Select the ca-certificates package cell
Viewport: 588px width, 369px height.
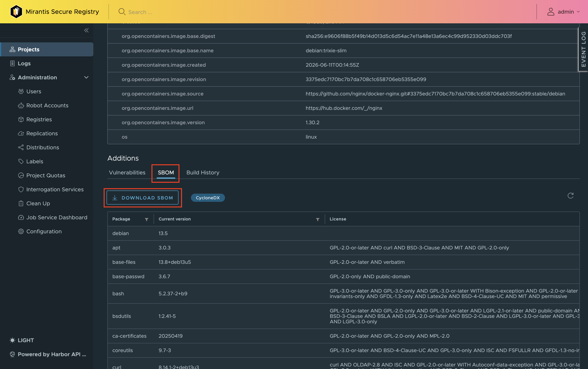pos(129,336)
